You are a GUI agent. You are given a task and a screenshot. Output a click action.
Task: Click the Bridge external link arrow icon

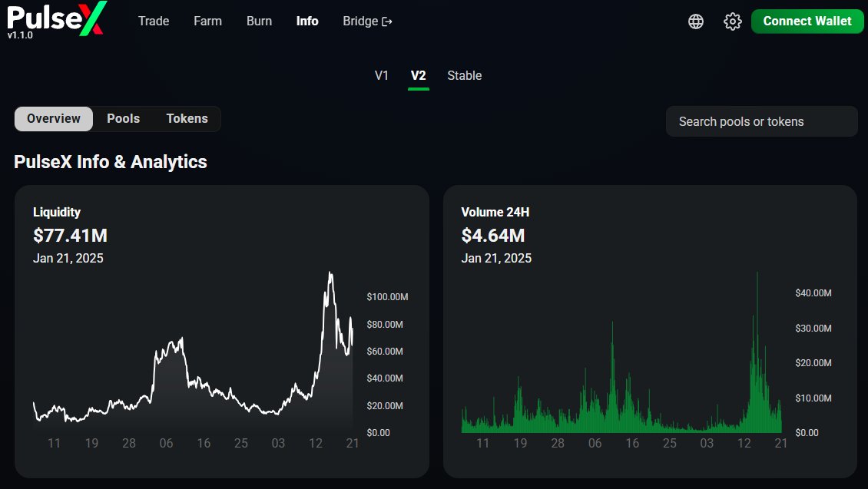[387, 21]
